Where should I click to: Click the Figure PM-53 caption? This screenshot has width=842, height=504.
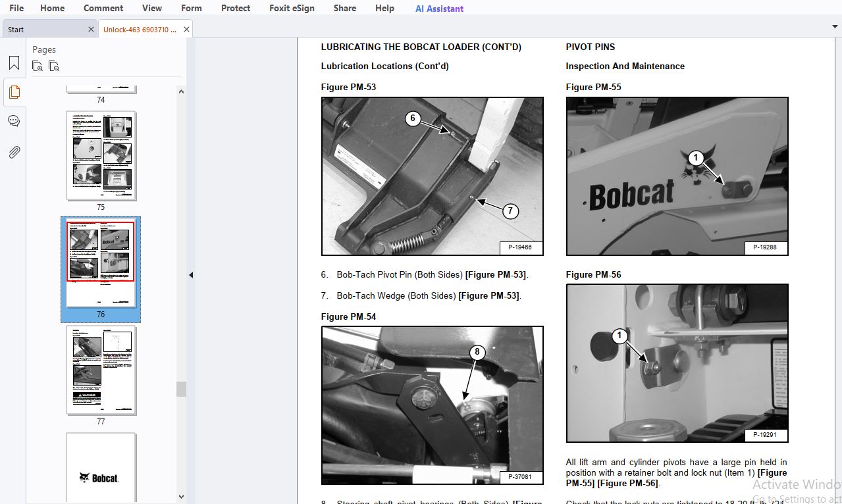348,87
